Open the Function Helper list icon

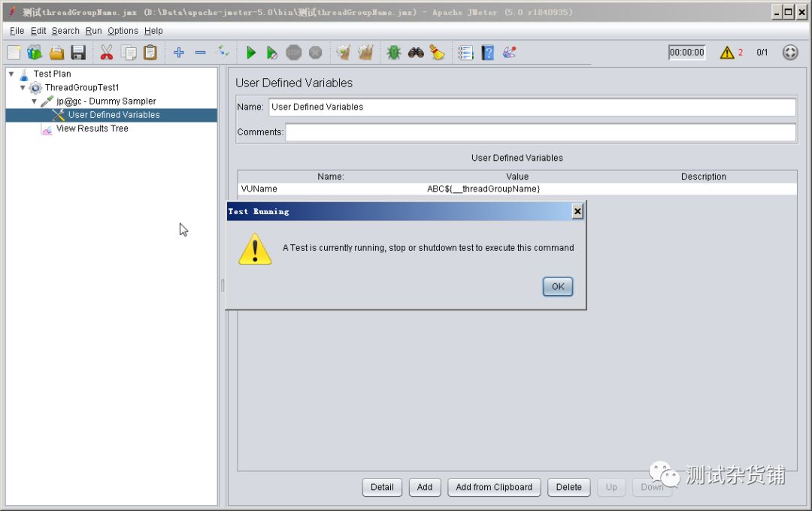pos(465,53)
